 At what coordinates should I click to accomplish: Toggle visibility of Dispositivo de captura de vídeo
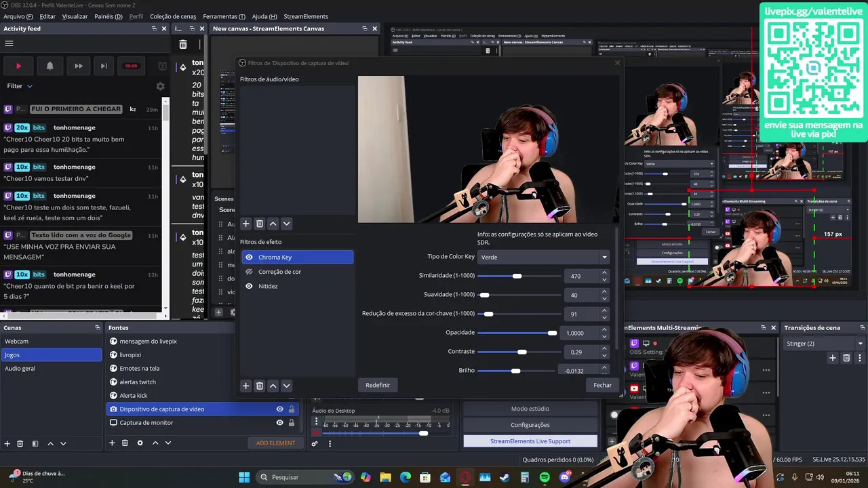pos(279,409)
